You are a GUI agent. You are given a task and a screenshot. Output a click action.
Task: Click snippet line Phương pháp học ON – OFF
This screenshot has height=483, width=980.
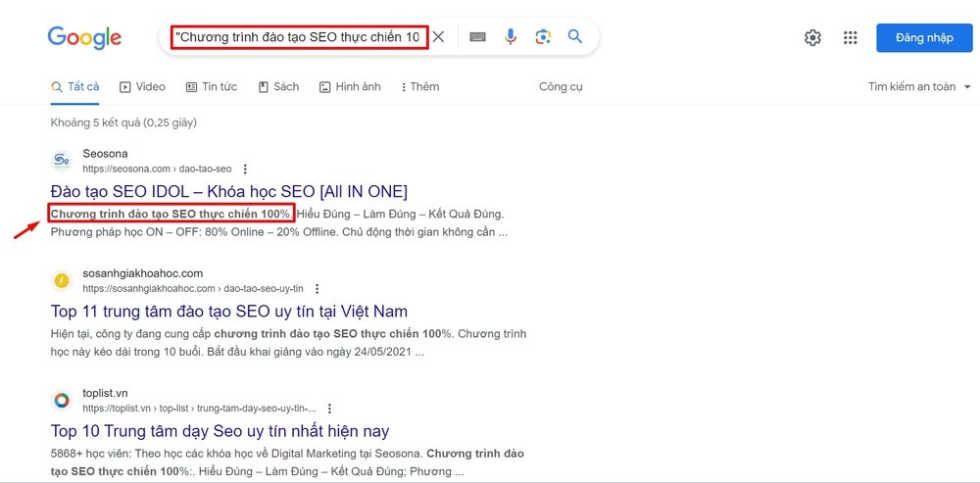pyautogui.click(x=278, y=232)
